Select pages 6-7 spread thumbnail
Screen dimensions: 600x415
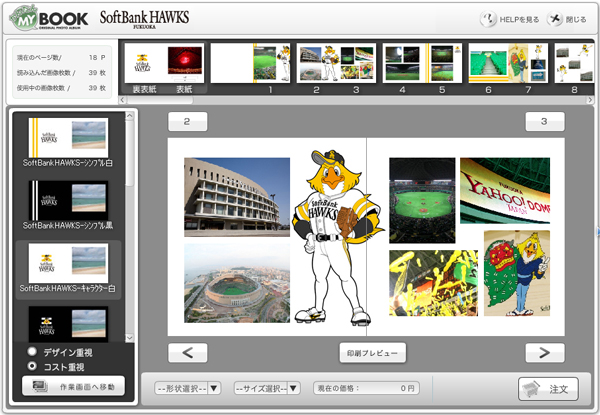coord(508,63)
